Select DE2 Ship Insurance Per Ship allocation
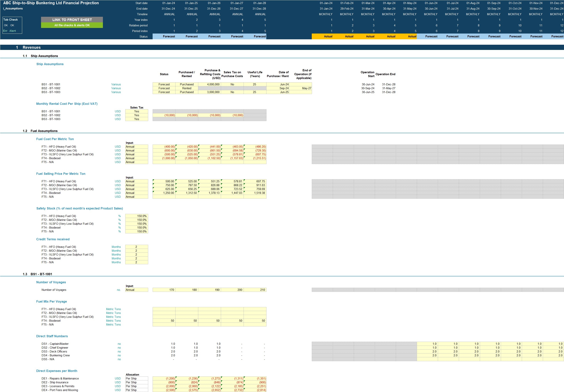Screen dimensions: 564x392 [x=136, y=382]
